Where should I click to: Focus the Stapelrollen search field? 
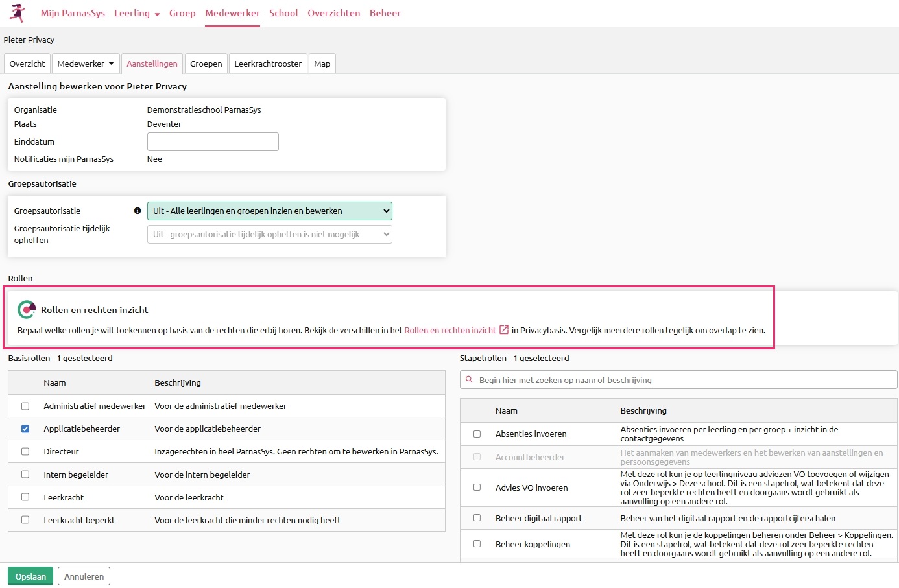[x=678, y=380]
